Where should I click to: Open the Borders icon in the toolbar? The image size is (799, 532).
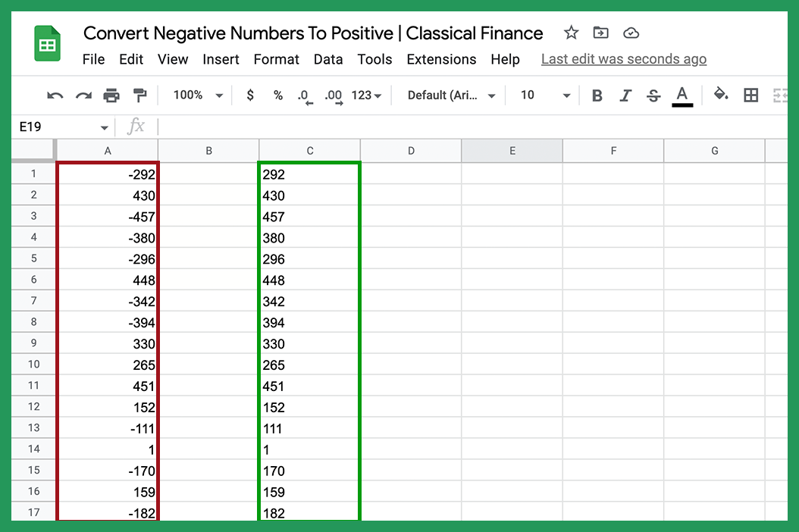point(750,95)
